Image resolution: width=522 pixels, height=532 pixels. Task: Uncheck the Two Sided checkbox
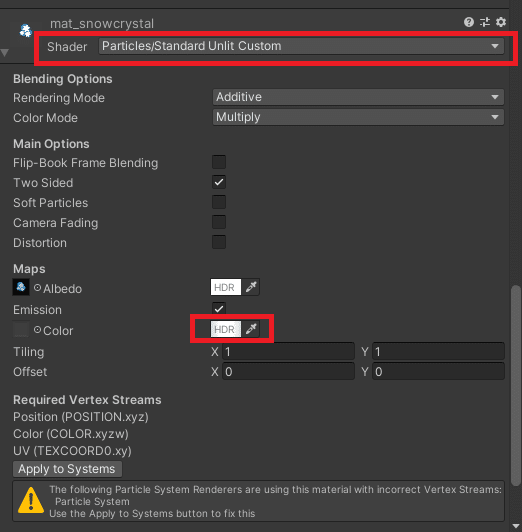(219, 182)
